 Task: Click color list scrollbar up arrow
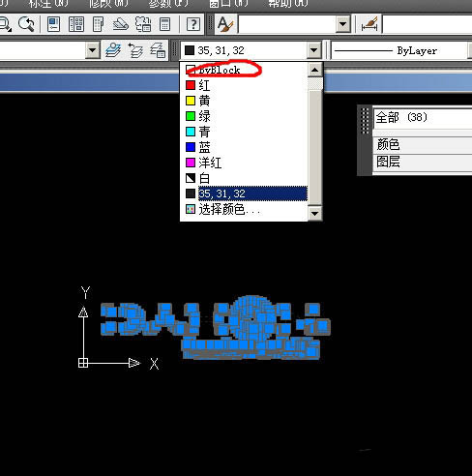(x=314, y=70)
